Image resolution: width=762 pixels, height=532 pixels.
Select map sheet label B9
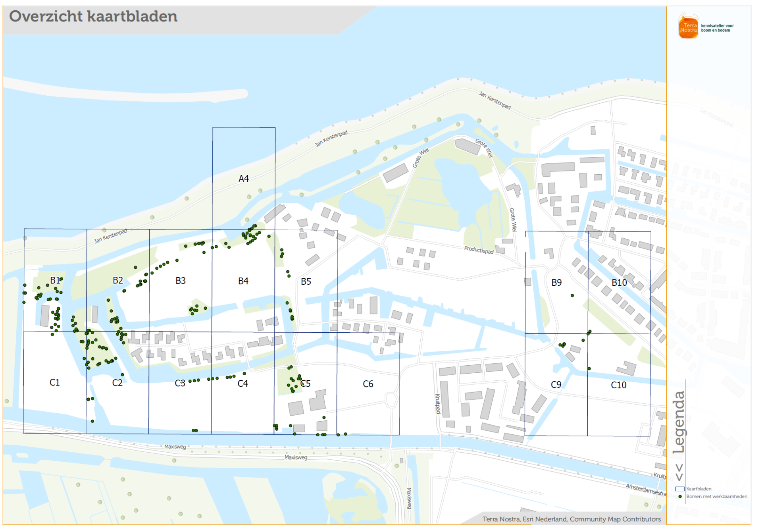[x=556, y=283]
